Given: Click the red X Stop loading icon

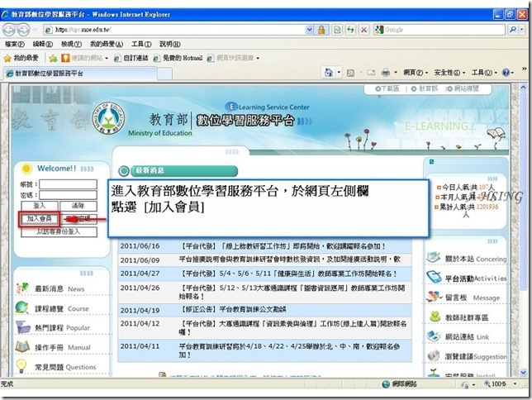Looking at the screenshot, I should coord(363,30).
